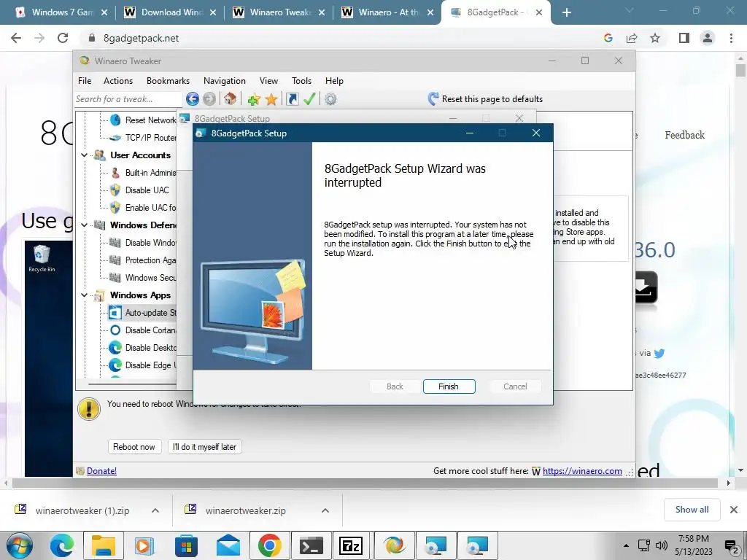The width and height of the screenshot is (747, 560).
Task: Click the green checkmark toolbar icon
Action: click(309, 99)
